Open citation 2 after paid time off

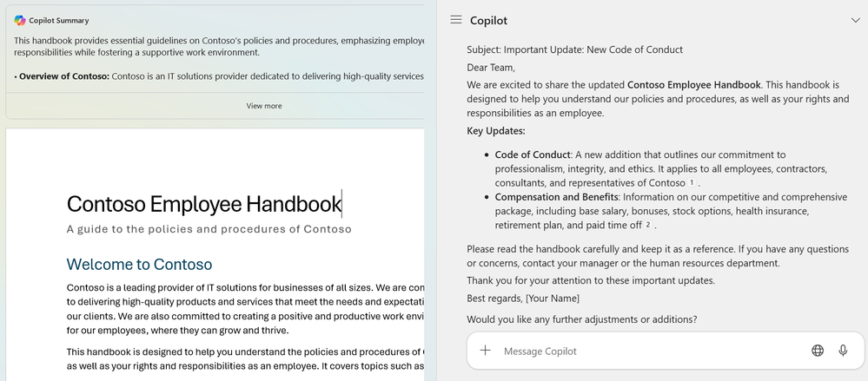tap(647, 225)
